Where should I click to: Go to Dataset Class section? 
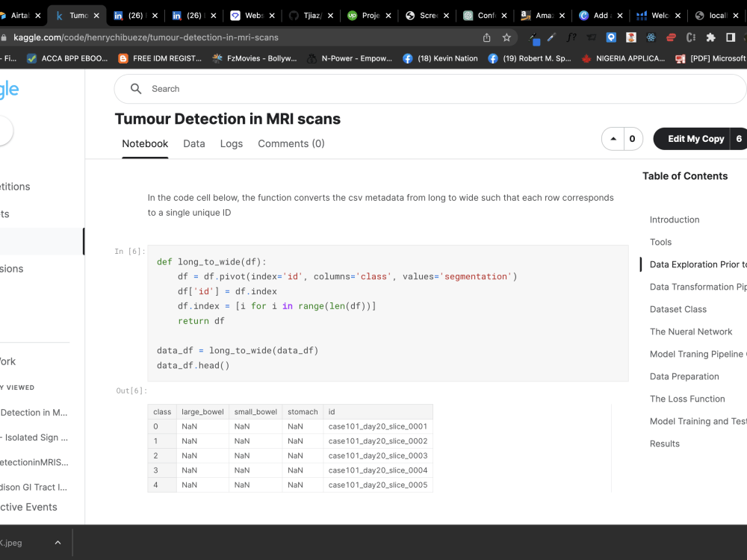tap(678, 309)
